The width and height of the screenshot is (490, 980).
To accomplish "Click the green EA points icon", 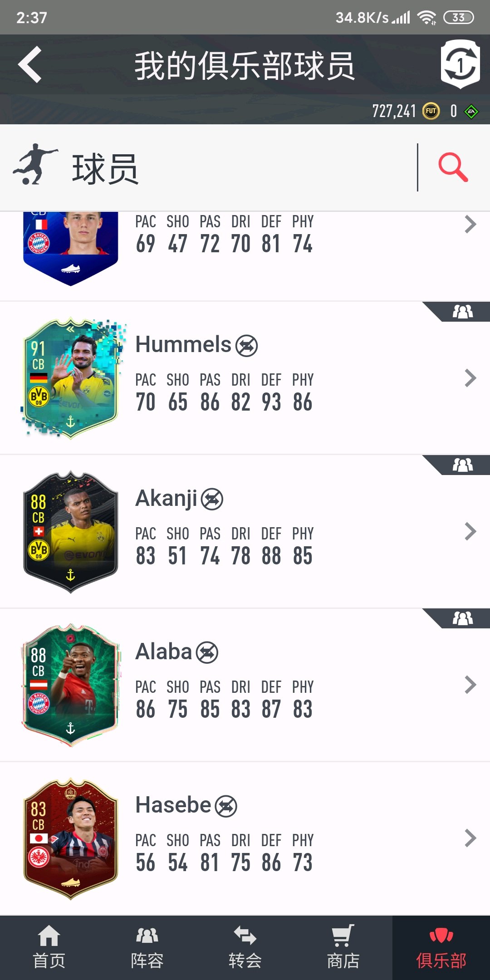I will [471, 112].
